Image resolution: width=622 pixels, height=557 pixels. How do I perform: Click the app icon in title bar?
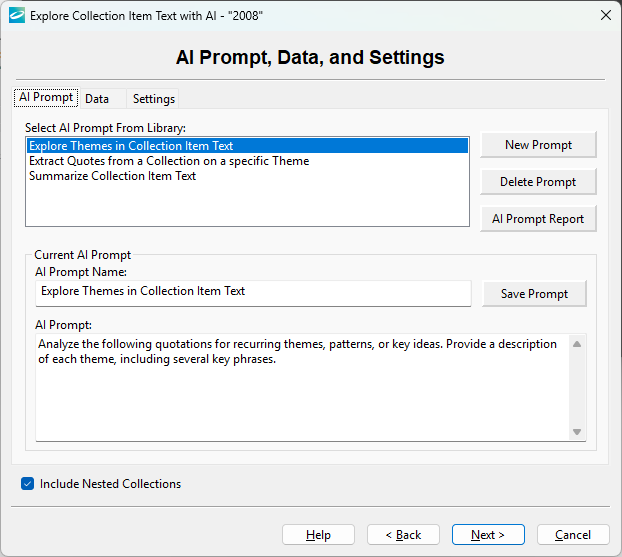[16, 15]
